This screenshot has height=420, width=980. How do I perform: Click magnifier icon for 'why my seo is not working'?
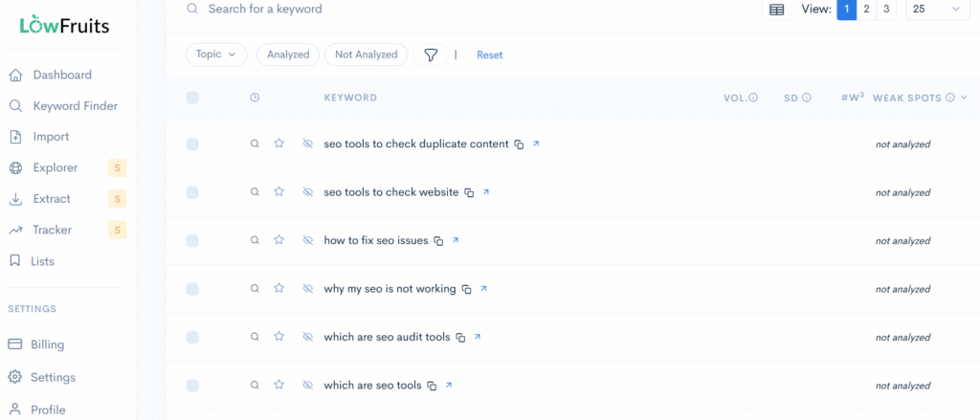click(x=255, y=289)
